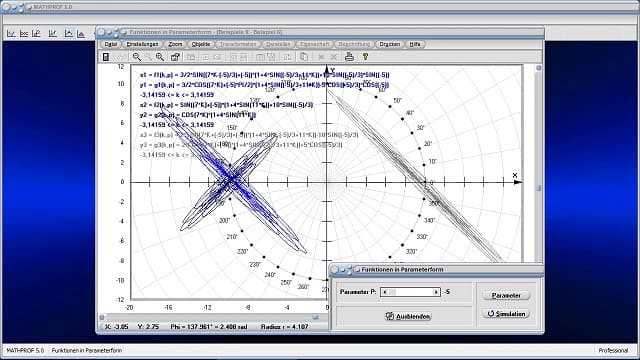Click the toolbox icon after zoom magnifiers
The width and height of the screenshot is (640, 360).
175,57
